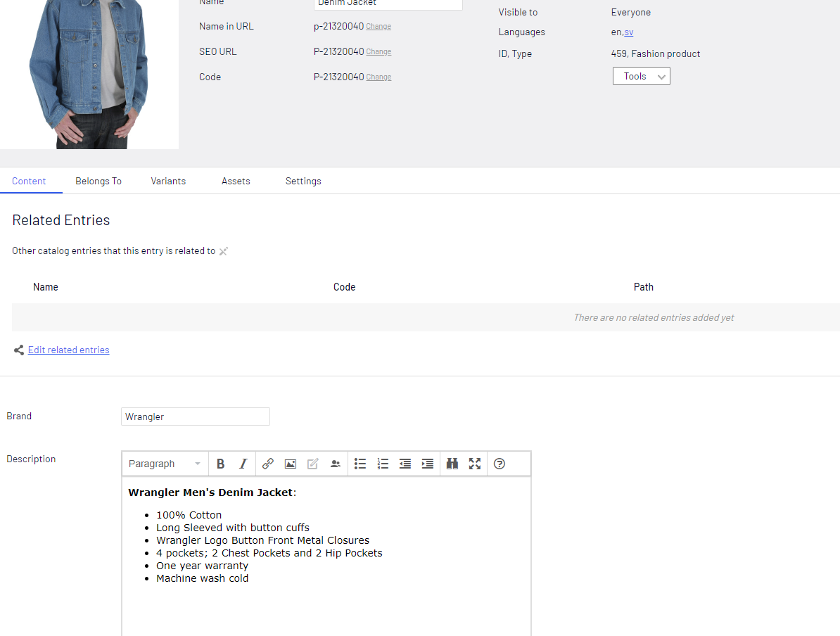
Task: Click the denim jacket product thumbnail
Action: point(89,74)
